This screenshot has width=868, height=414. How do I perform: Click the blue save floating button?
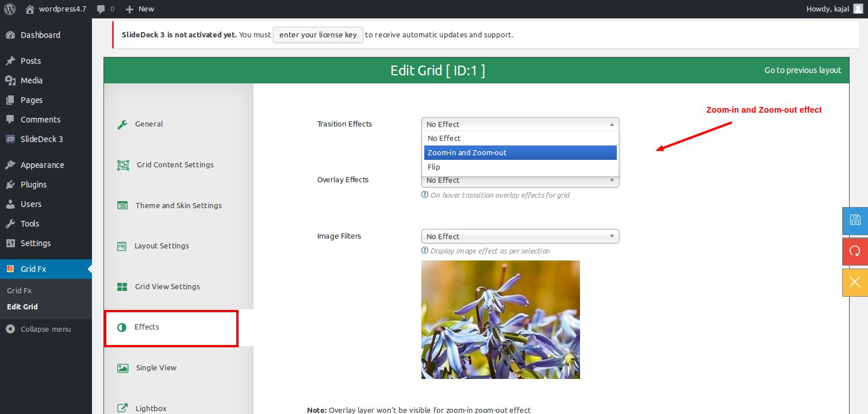855,220
